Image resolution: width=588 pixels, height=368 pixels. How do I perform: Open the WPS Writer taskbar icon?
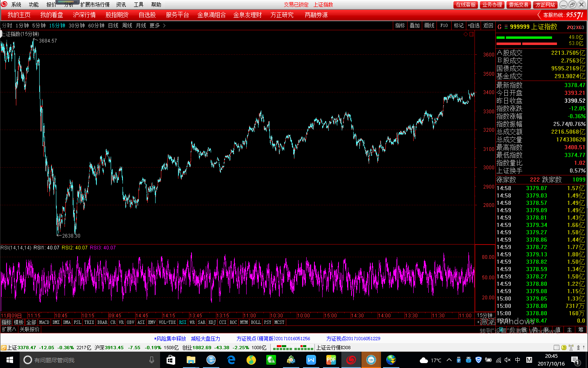click(311, 360)
